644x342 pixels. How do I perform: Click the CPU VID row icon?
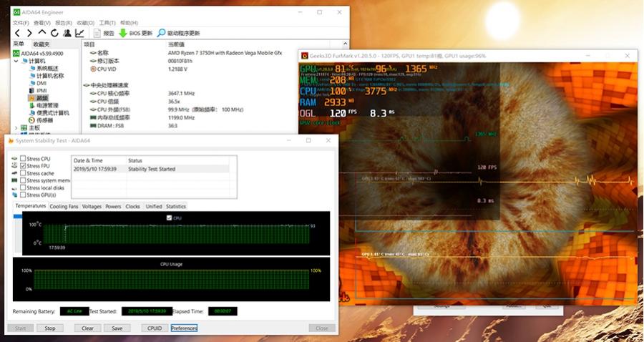[93, 69]
